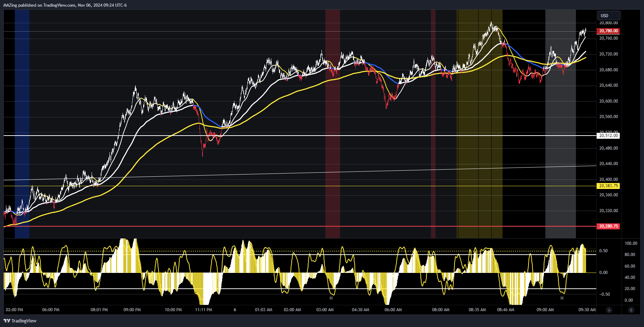The width and height of the screenshot is (644, 327).
Task: Click the 20,760.00 price axis value
Action: point(609,38)
